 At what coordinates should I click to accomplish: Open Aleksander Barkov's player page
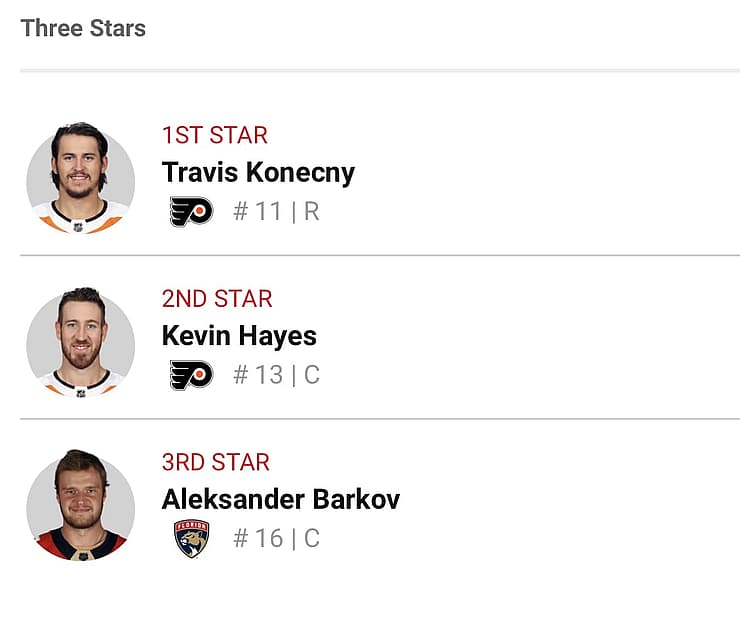pyautogui.click(x=281, y=499)
